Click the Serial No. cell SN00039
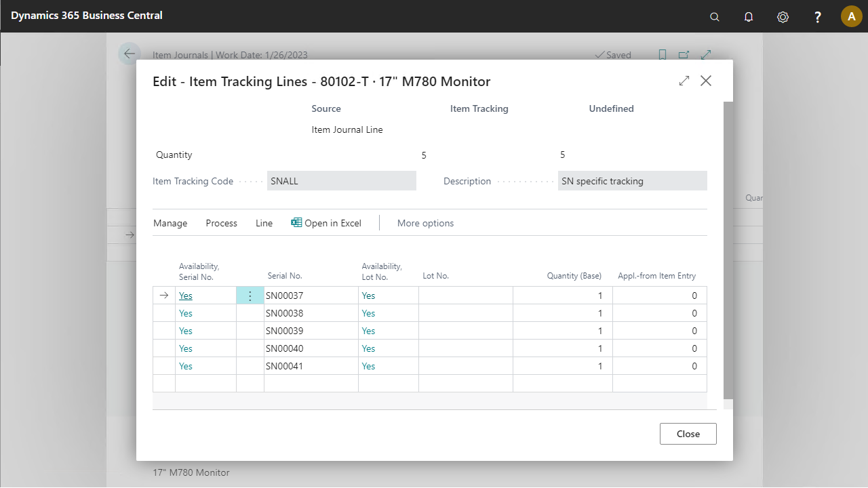Screen dimensions: 868x488 point(311,331)
